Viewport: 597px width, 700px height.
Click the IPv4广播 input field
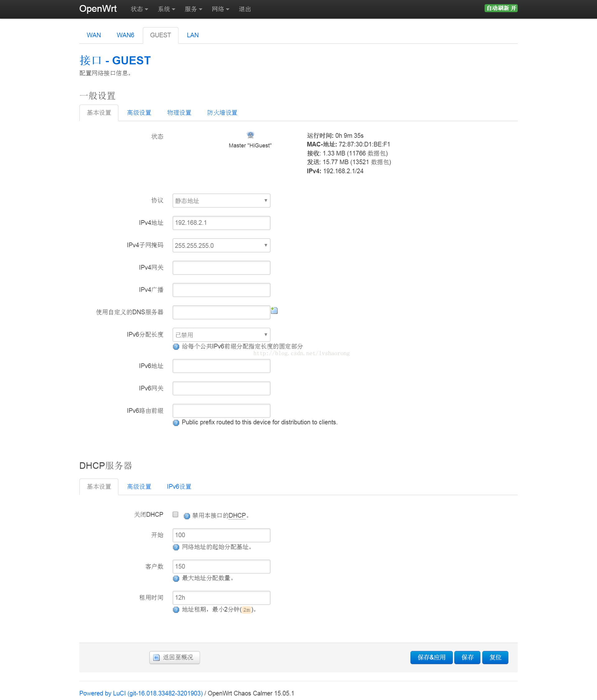point(221,290)
